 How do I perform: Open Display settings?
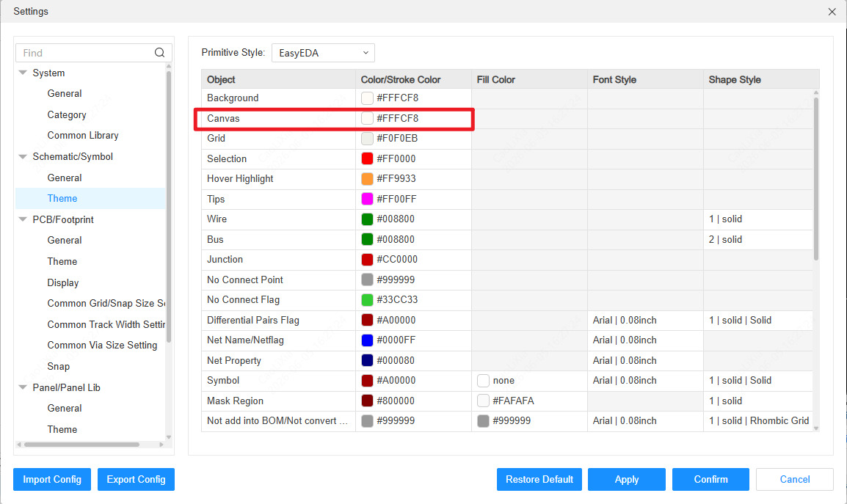pyautogui.click(x=62, y=282)
